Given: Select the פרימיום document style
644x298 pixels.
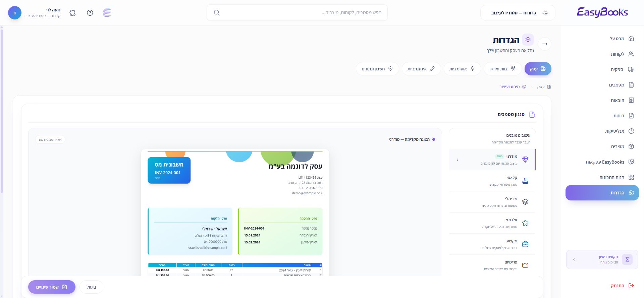Looking at the screenshot, I should pos(492,265).
